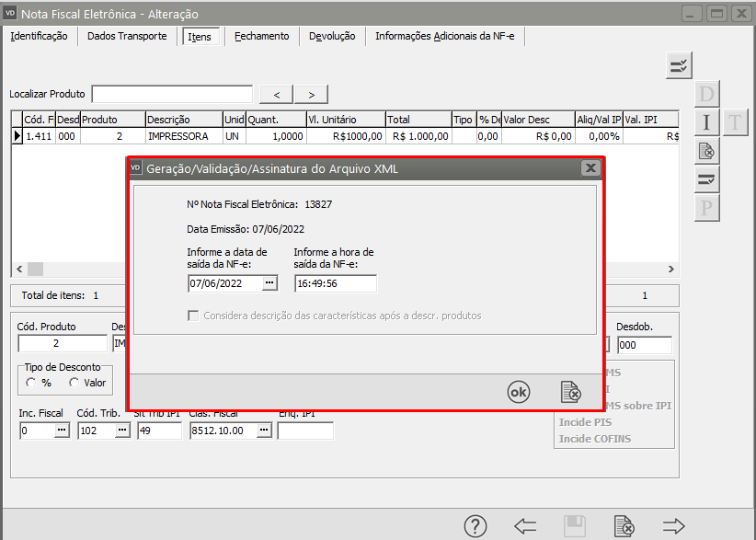Click the bottom cancel document icon

click(x=624, y=526)
